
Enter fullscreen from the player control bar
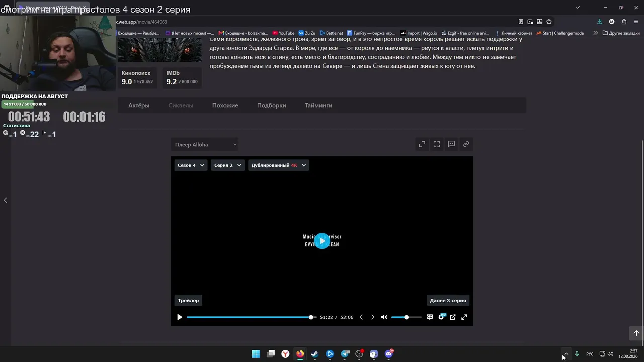pyautogui.click(x=464, y=317)
